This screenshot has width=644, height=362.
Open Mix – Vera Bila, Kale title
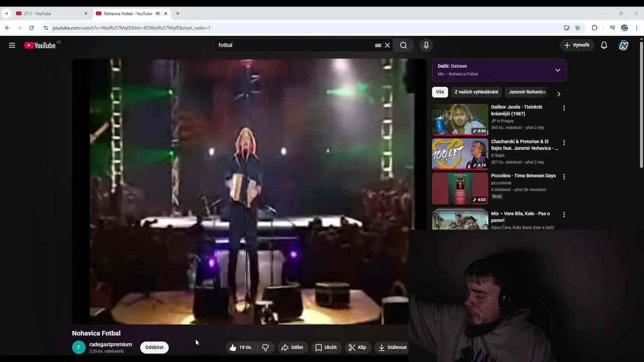(520, 217)
